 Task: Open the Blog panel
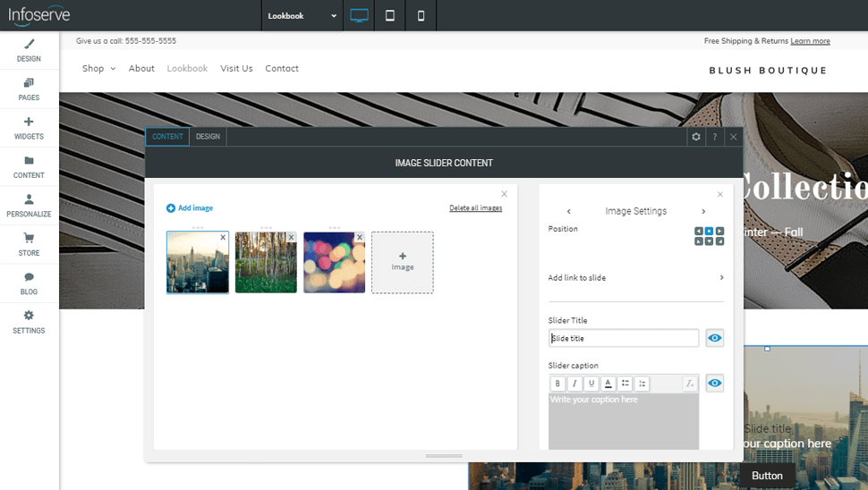pos(29,283)
